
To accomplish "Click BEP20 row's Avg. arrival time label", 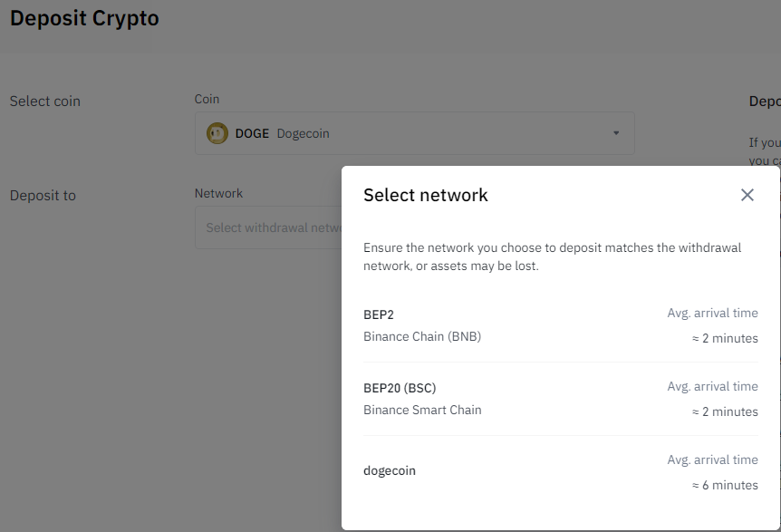I will coord(712,386).
